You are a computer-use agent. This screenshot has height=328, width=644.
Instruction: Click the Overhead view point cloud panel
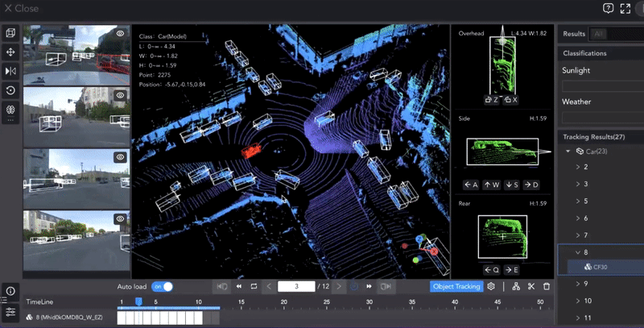pos(502,65)
